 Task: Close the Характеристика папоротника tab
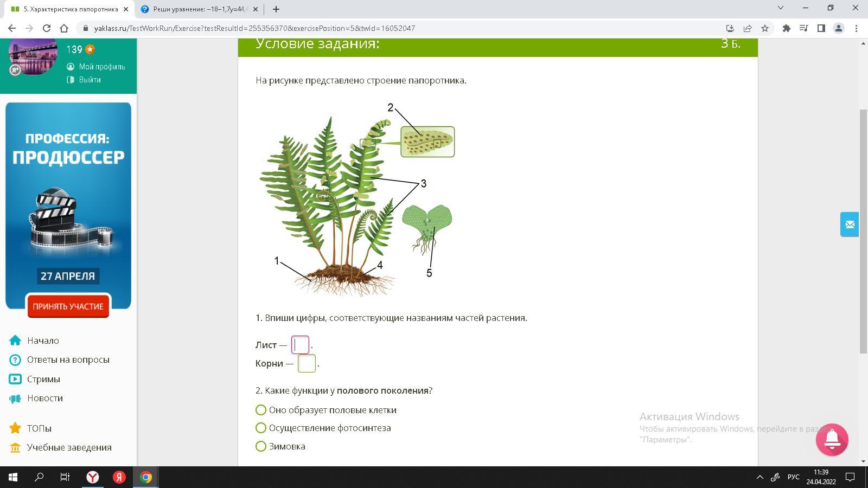click(x=125, y=9)
